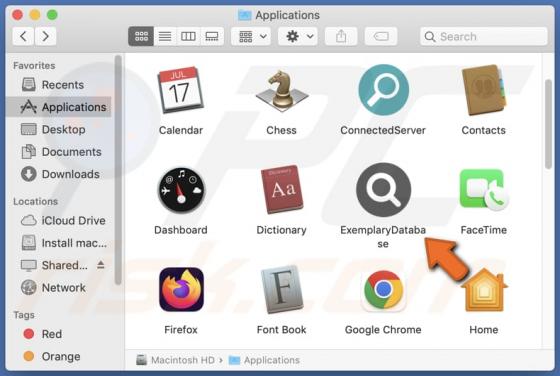The height and width of the screenshot is (376, 560).
Task: Click into the Search field
Action: [484, 36]
